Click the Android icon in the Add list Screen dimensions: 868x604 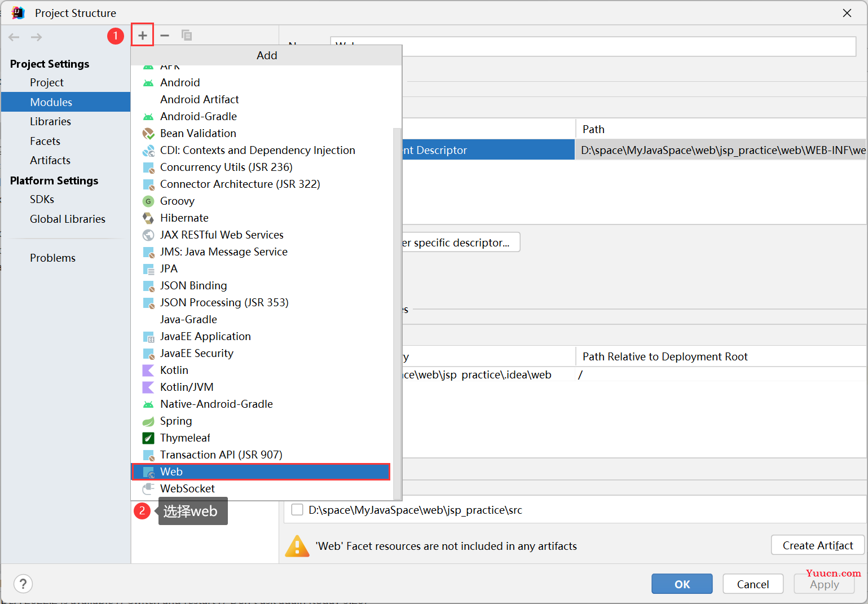(x=148, y=83)
